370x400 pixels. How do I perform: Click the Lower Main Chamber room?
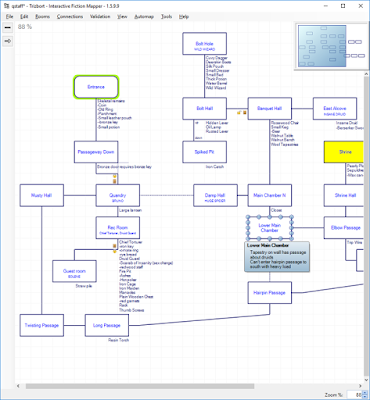click(x=270, y=228)
